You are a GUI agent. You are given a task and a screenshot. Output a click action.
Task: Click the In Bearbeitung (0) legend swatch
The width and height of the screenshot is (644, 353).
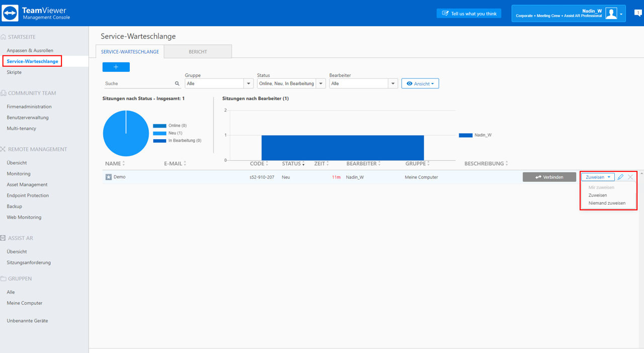(x=159, y=141)
